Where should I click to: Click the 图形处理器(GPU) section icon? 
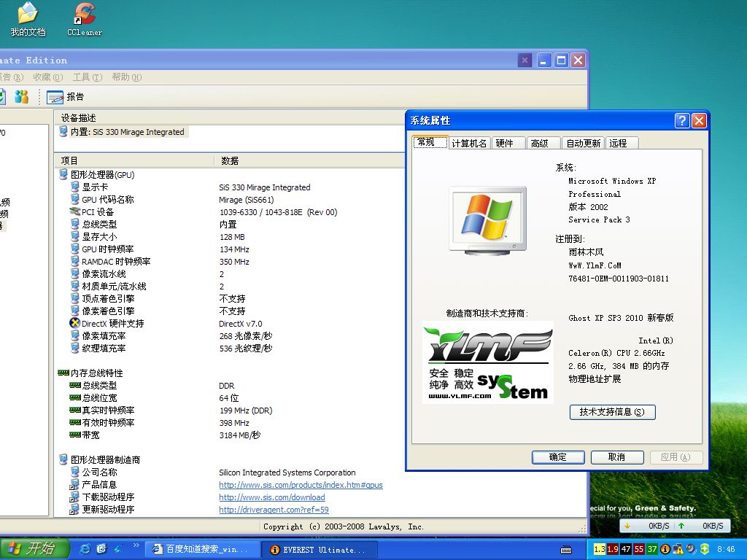point(63,175)
